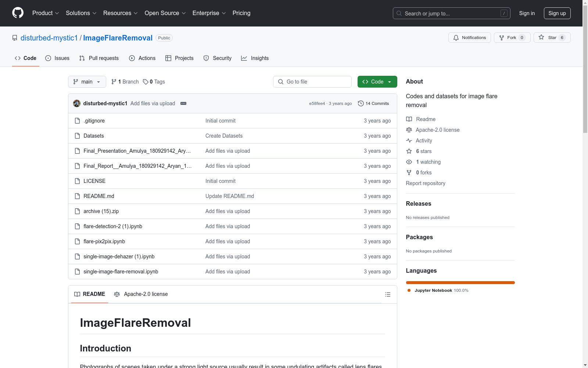
Task: Open Final_Presentation_Amulya file
Action: 137,151
